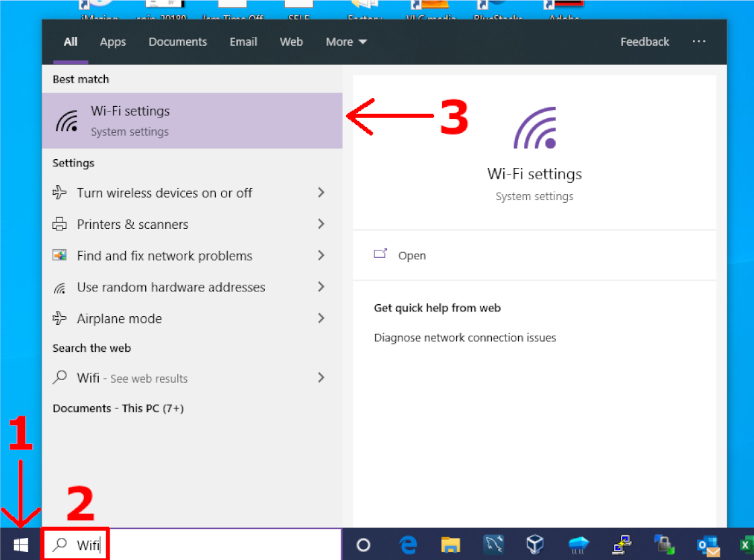Image resolution: width=754 pixels, height=560 pixels.
Task: Switch to the Documents search tab
Action: click(x=177, y=42)
